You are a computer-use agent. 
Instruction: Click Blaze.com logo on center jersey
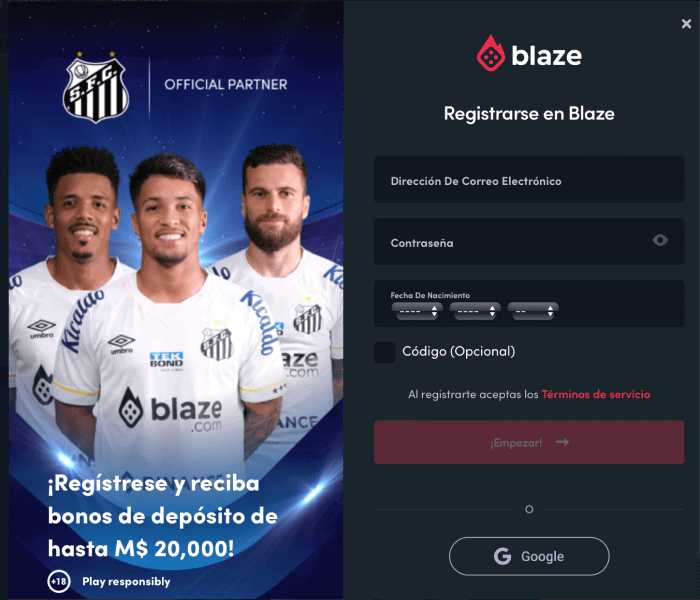tap(171, 409)
